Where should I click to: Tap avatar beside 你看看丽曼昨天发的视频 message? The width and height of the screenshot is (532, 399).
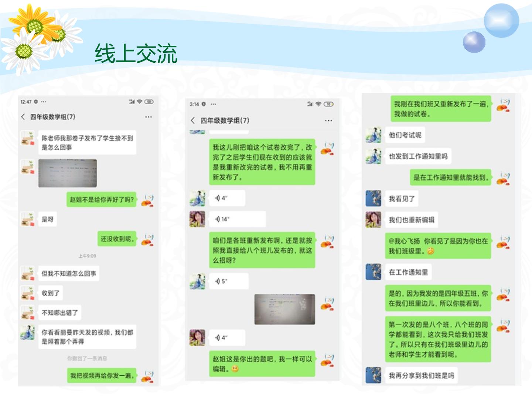(27, 332)
